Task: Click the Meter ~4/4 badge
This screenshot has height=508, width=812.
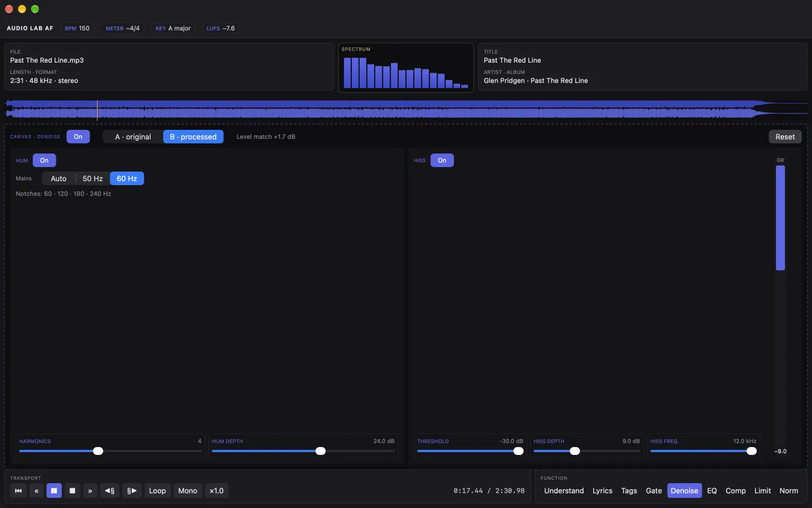Action: pos(122,28)
